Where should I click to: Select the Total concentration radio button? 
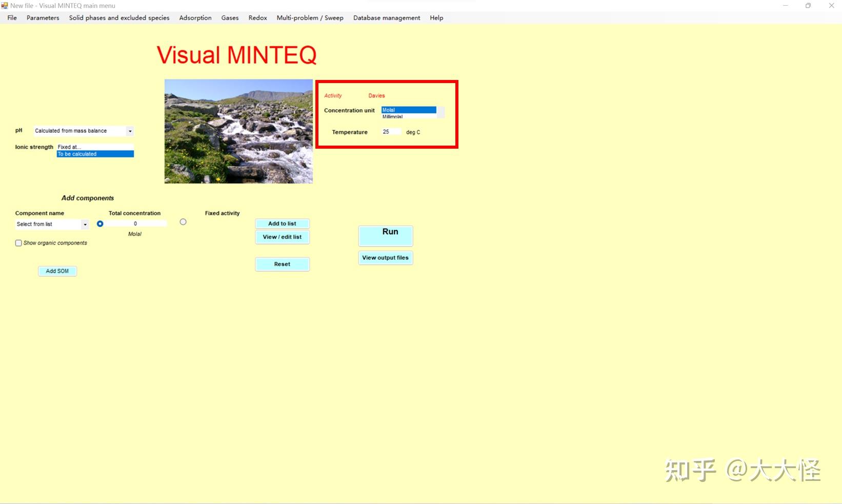point(100,224)
